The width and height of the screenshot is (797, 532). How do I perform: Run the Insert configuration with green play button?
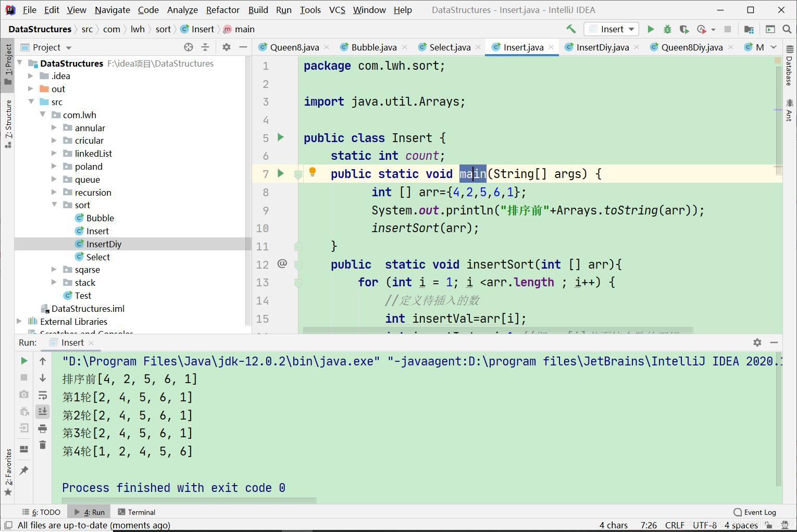[651, 29]
